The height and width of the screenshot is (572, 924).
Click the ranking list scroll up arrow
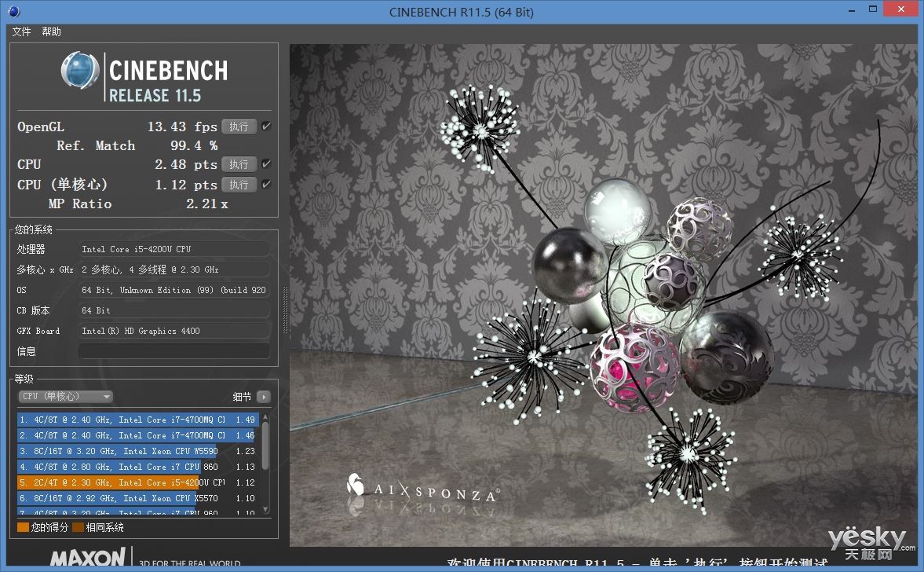coord(265,417)
